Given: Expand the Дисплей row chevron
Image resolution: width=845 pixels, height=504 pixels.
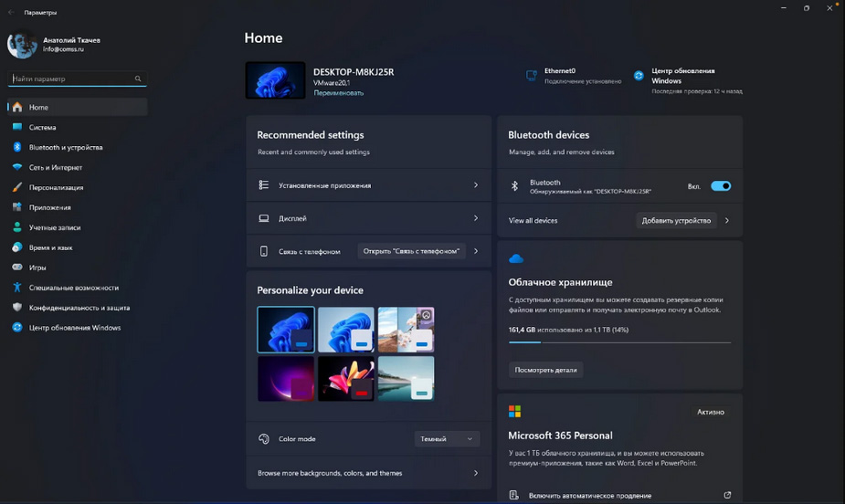Looking at the screenshot, I should tap(476, 218).
